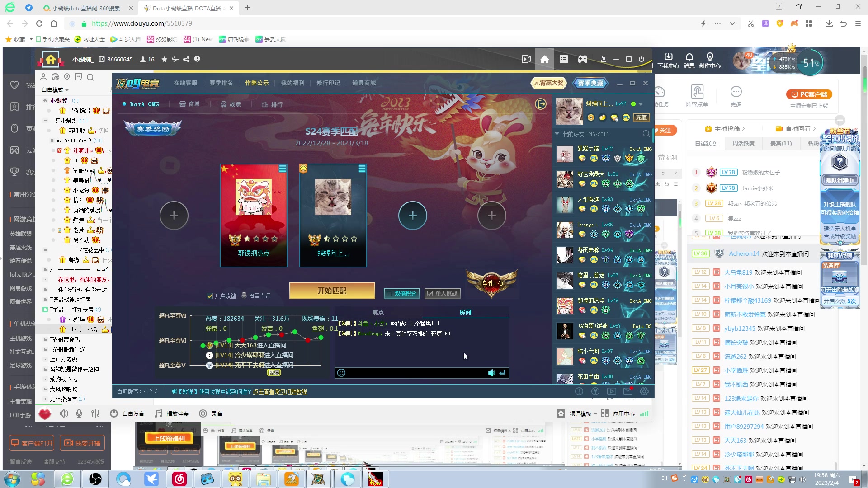Select the 语音设置 option

(x=256, y=296)
